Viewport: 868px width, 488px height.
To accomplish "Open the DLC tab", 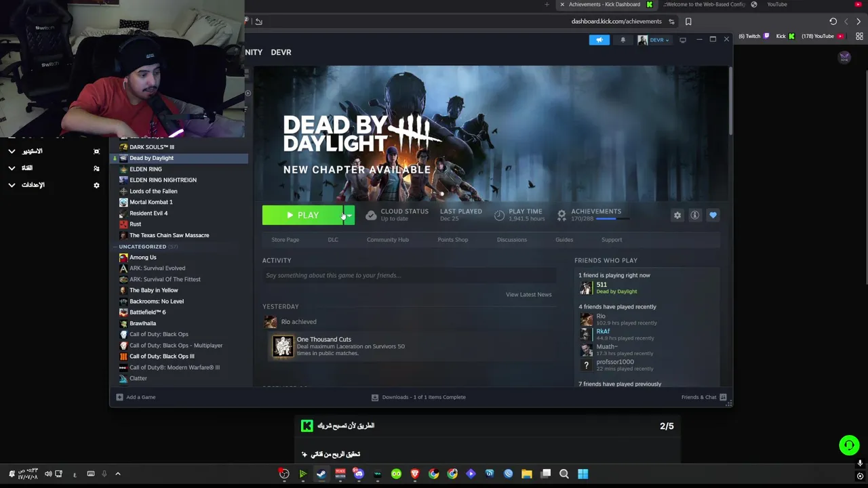I will (333, 239).
